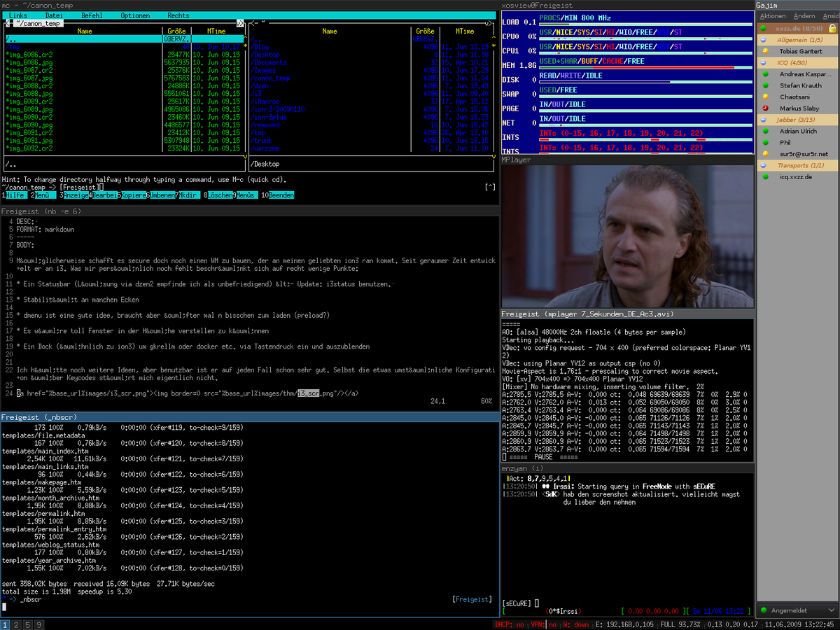Click the 10 Beenden function key button
The height and width of the screenshot is (630, 840).
(x=278, y=195)
